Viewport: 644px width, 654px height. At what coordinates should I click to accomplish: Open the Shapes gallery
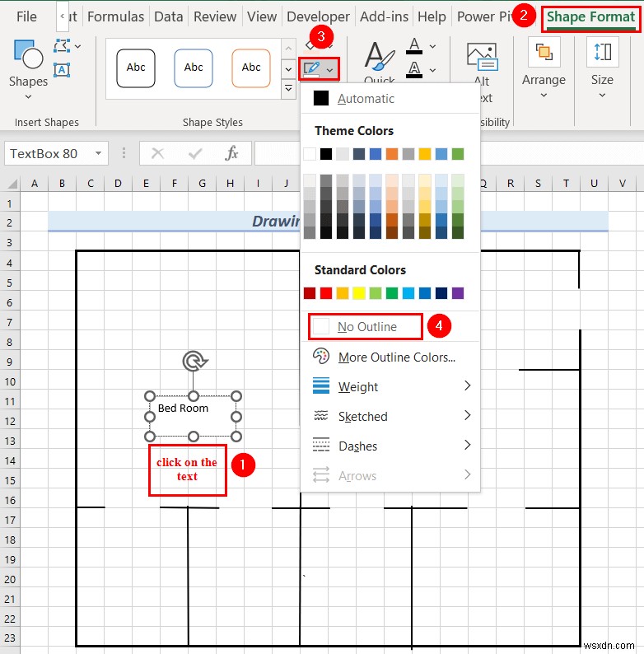28,69
